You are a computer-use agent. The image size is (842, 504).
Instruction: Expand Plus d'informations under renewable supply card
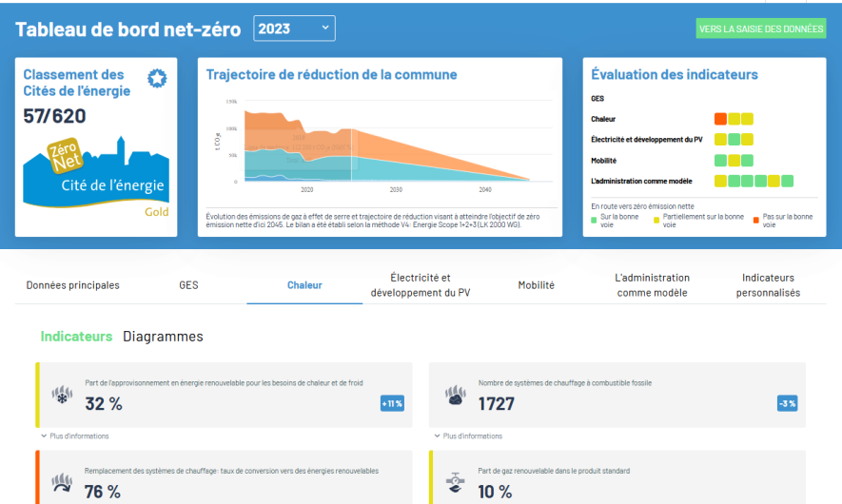pyautogui.click(x=75, y=436)
